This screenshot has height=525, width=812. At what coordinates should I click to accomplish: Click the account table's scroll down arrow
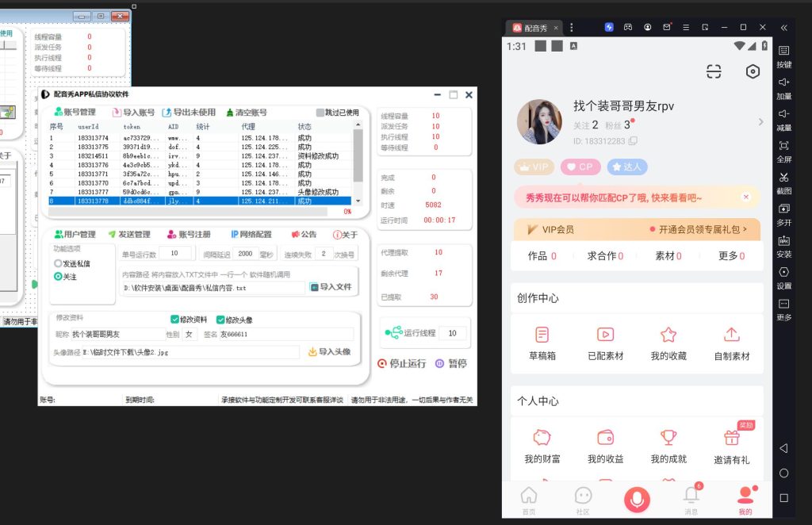pyautogui.click(x=358, y=201)
